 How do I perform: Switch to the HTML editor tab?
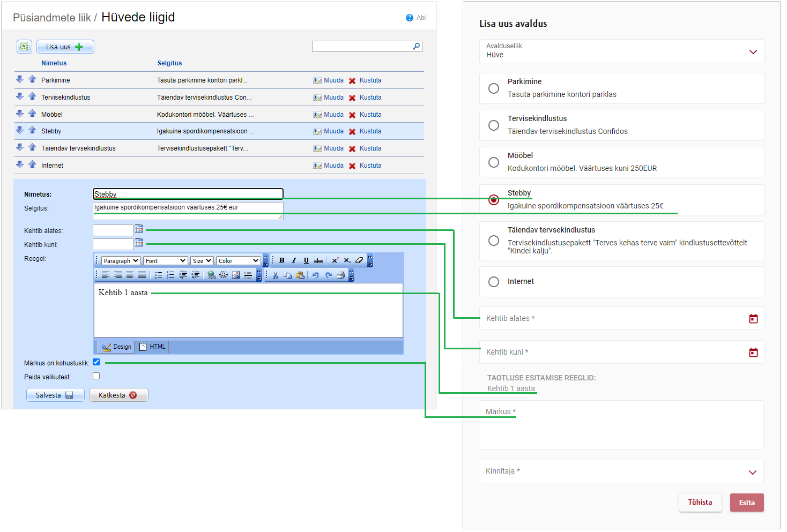point(153,347)
